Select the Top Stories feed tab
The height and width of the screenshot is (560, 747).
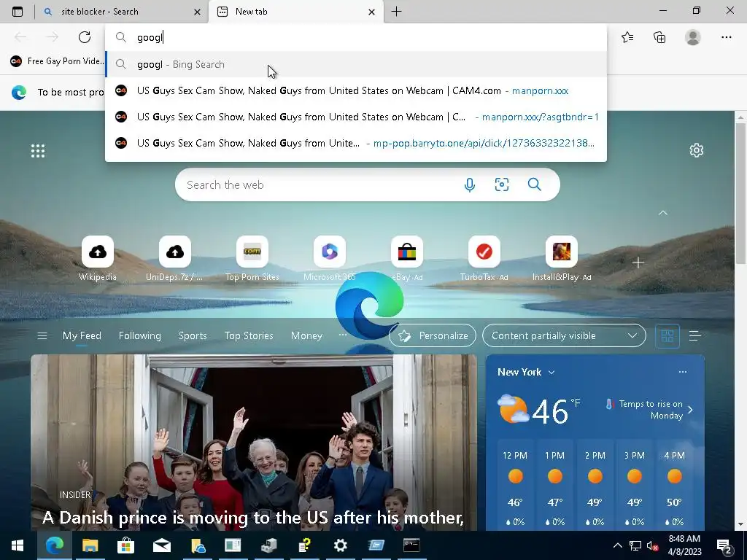coord(249,335)
